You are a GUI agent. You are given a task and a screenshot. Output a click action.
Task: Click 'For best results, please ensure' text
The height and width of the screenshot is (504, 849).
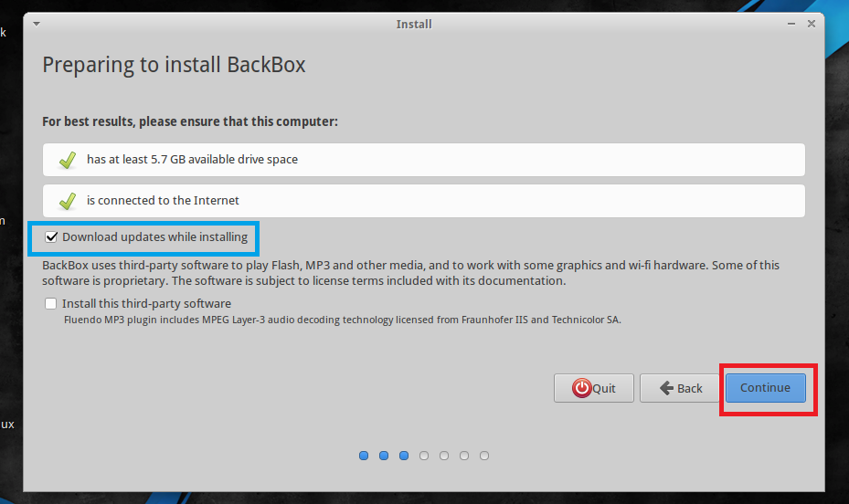[190, 121]
